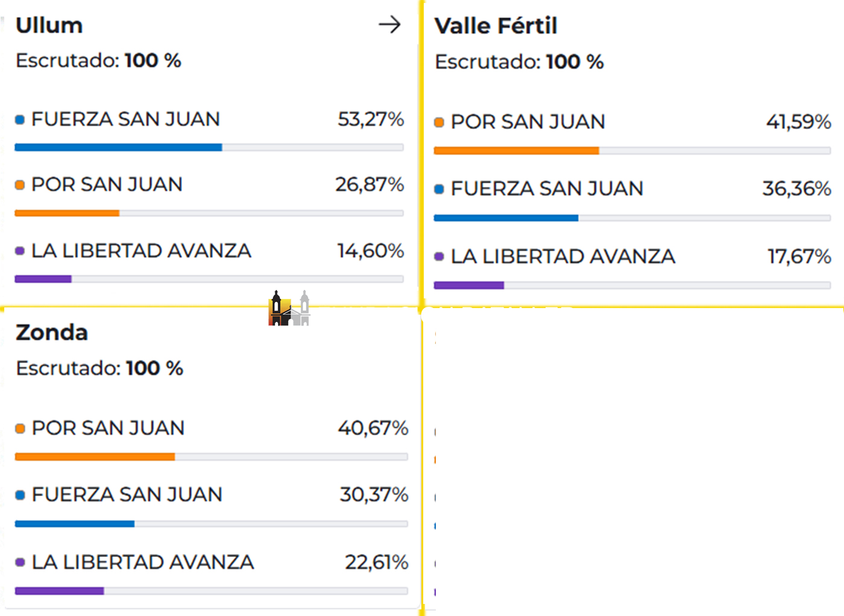Click orange dot beside Por San Juan in Zonda
844x616 pixels.
pyautogui.click(x=20, y=429)
